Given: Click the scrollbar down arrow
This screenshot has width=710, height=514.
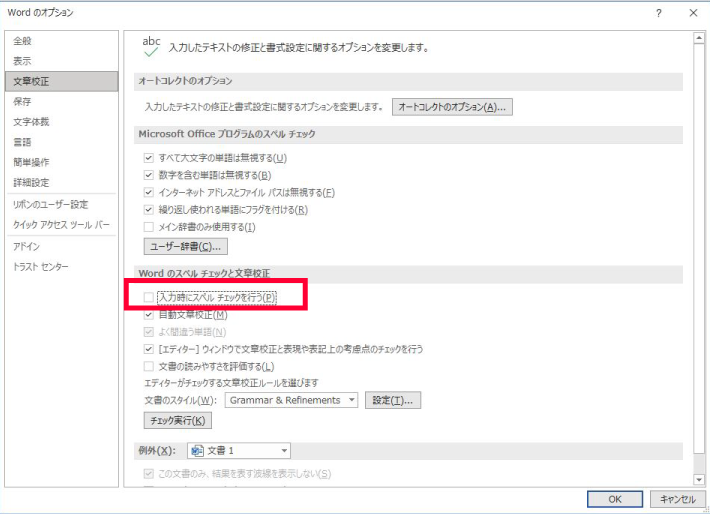Looking at the screenshot, I should click(697, 479).
